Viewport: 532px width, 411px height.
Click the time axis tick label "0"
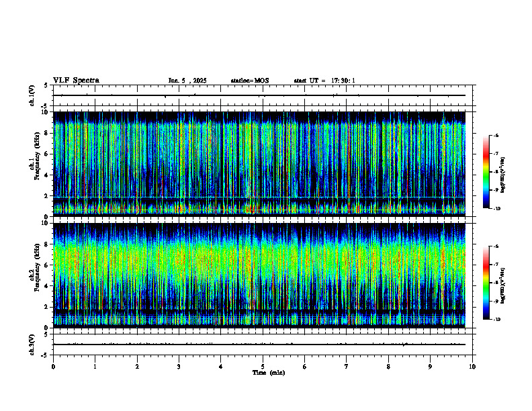point(53,367)
